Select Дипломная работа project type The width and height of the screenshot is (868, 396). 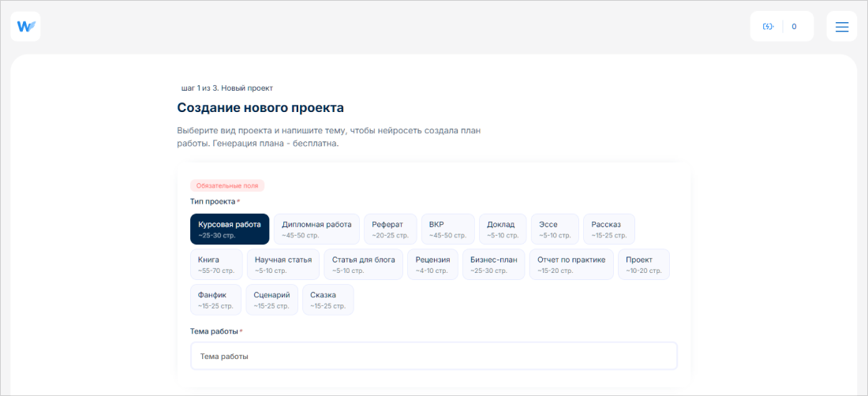pyautogui.click(x=316, y=229)
